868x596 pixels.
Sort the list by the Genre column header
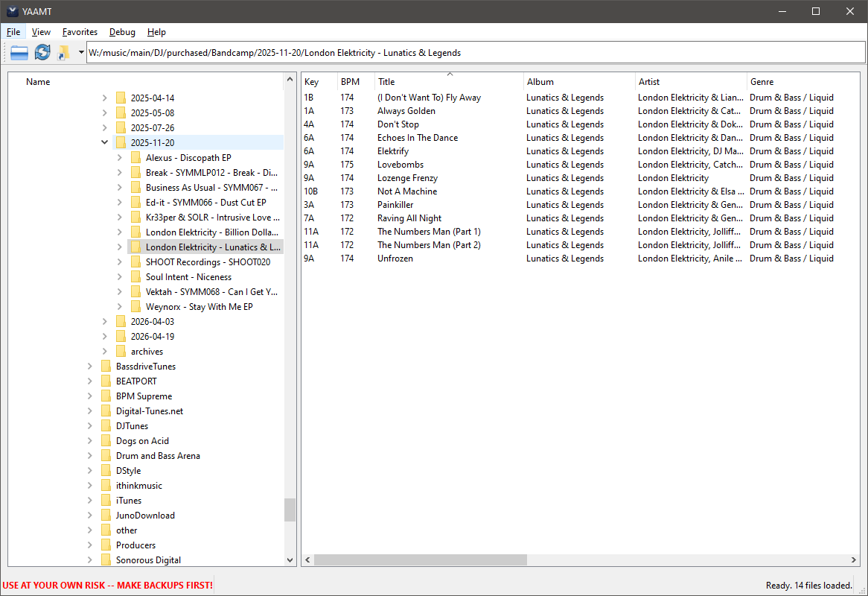(802, 81)
